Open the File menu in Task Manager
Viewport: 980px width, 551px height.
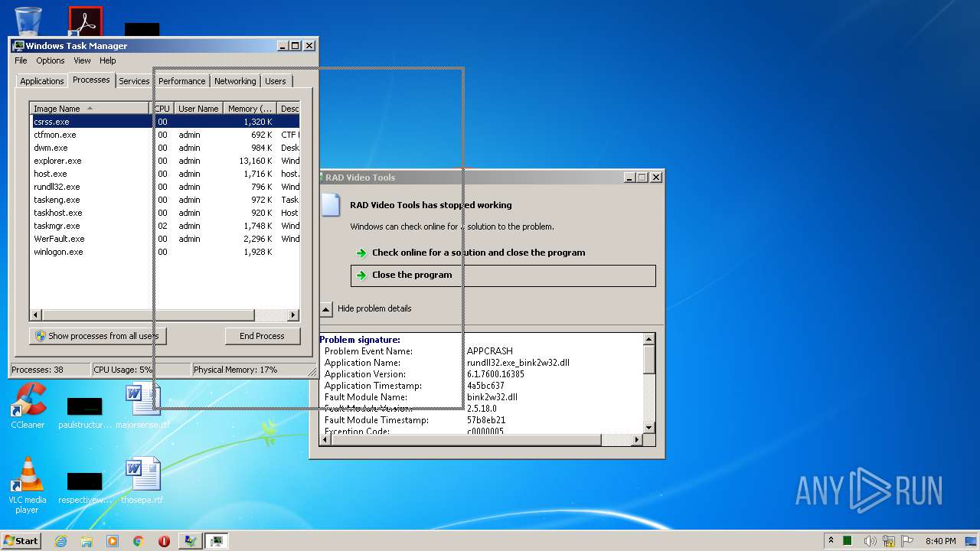pyautogui.click(x=21, y=60)
